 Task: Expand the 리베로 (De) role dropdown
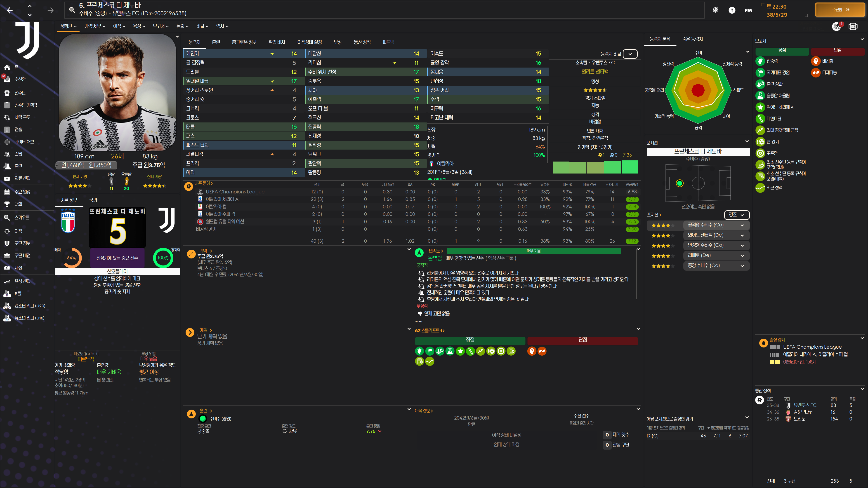tap(716, 256)
